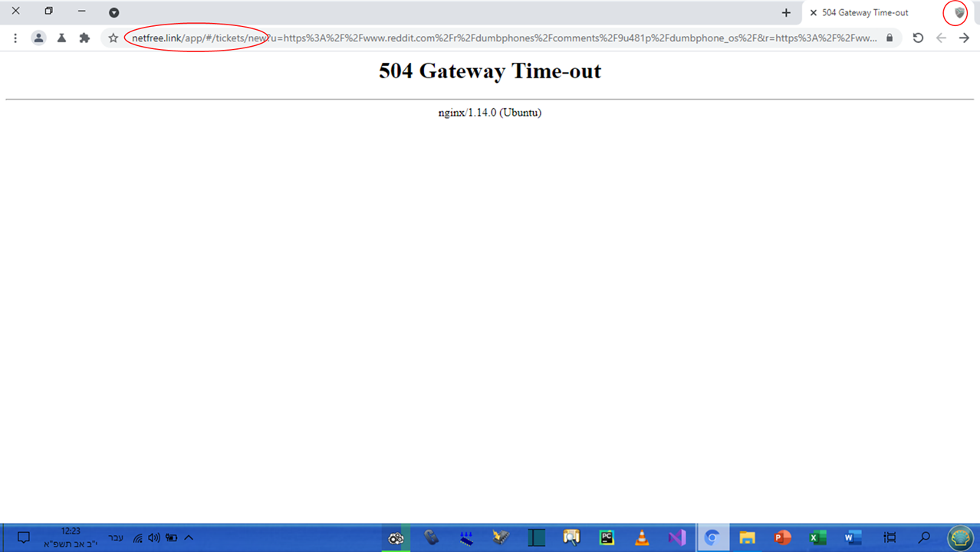The height and width of the screenshot is (552, 980).
Task: Launch PyCharm from the taskbar
Action: [x=607, y=537]
